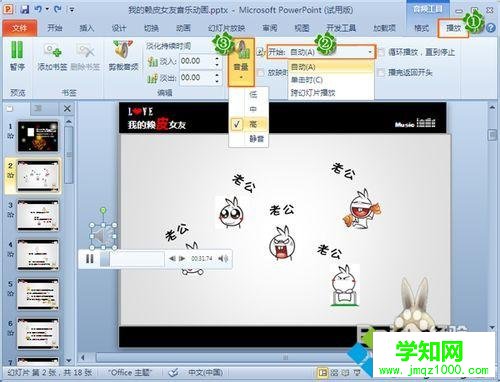Viewport: 500px width, 382px height.
Task: Open the 视图 ribbon tab
Action: [302, 28]
